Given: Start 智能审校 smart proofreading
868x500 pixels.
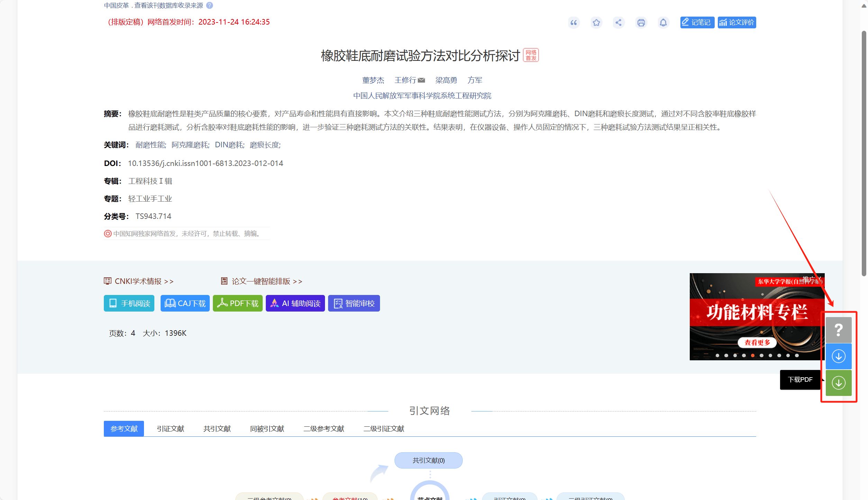Looking at the screenshot, I should (354, 303).
